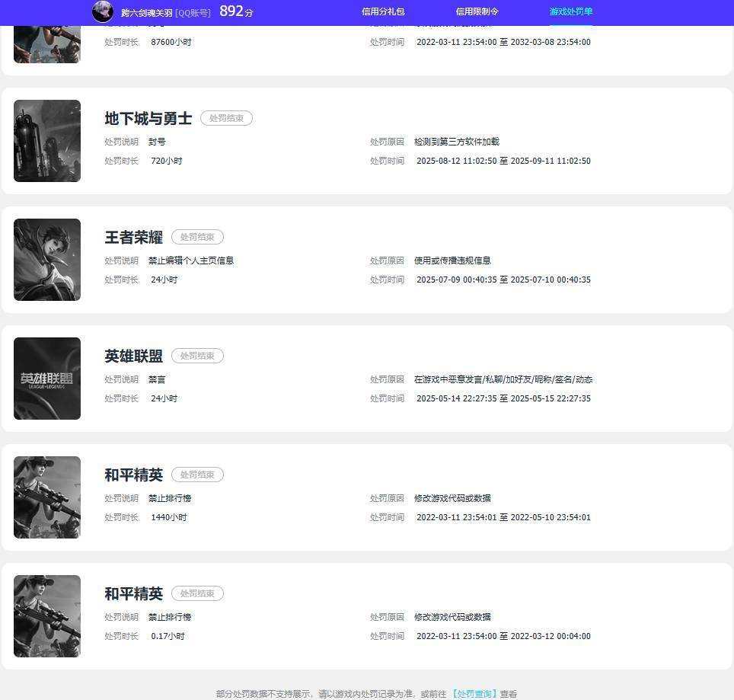
Task: Click the 王者荣耀 title
Action: pyautogui.click(x=134, y=238)
